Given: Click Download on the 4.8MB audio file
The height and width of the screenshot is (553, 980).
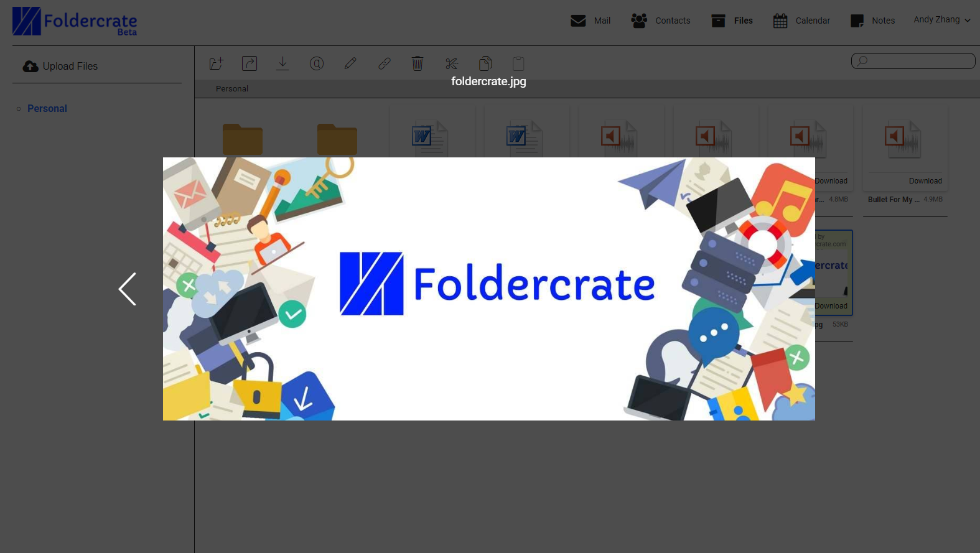Looking at the screenshot, I should (x=831, y=181).
